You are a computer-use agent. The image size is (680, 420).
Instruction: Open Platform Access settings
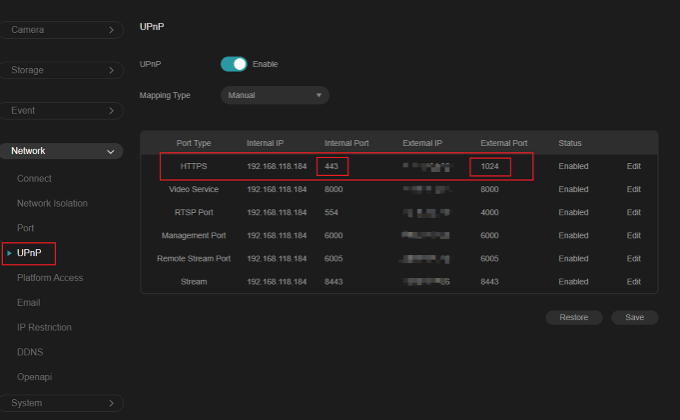(x=50, y=277)
